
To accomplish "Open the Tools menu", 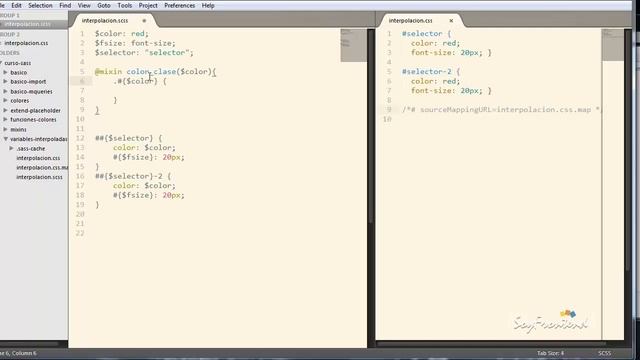I will click(124, 6).
